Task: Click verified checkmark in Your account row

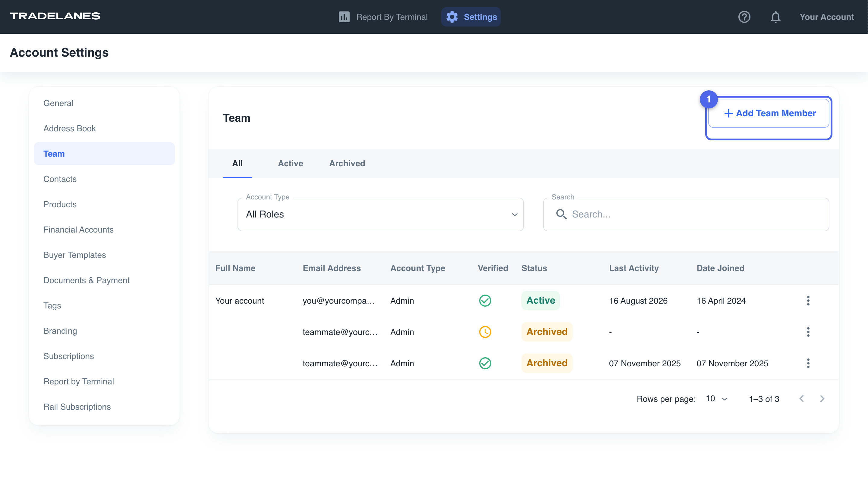Action: pyautogui.click(x=485, y=301)
